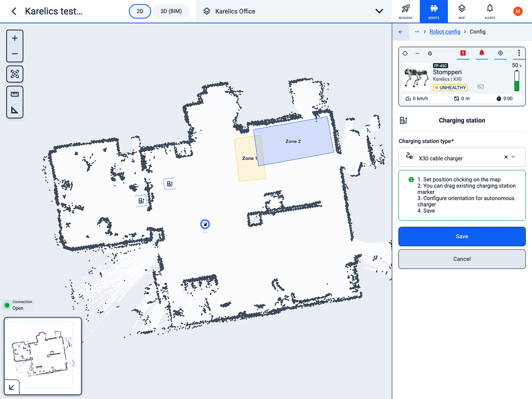Clear the X30 cable charger selection
The height and width of the screenshot is (399, 532).
[x=506, y=157]
